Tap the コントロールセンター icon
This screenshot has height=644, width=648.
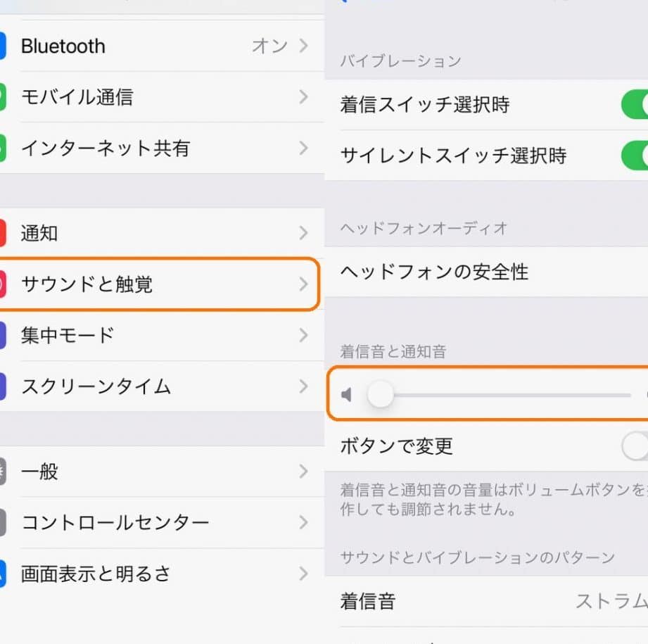pyautogui.click(x=3, y=522)
